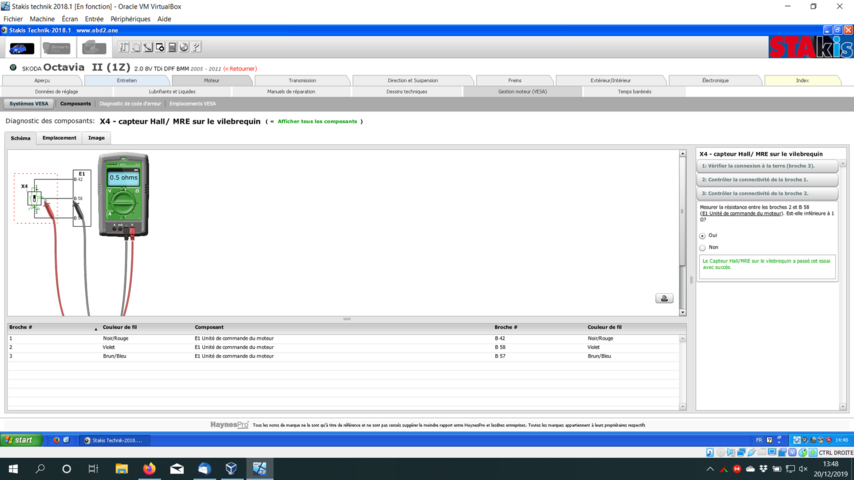This screenshot has width=854, height=480.
Task: Open Périphériques menu
Action: [130, 19]
